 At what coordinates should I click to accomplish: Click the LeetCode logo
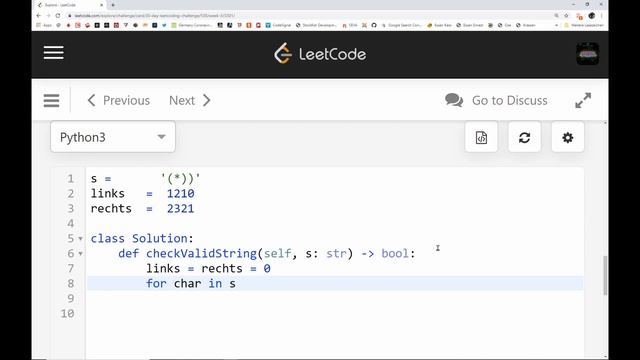(320, 53)
